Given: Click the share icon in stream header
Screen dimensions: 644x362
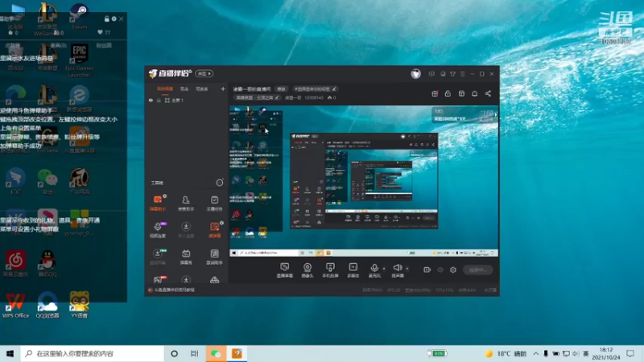Looking at the screenshot, I should click(x=488, y=93).
